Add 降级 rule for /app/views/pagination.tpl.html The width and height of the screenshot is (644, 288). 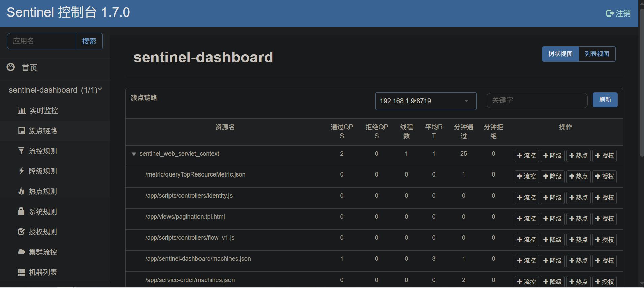coord(552,219)
